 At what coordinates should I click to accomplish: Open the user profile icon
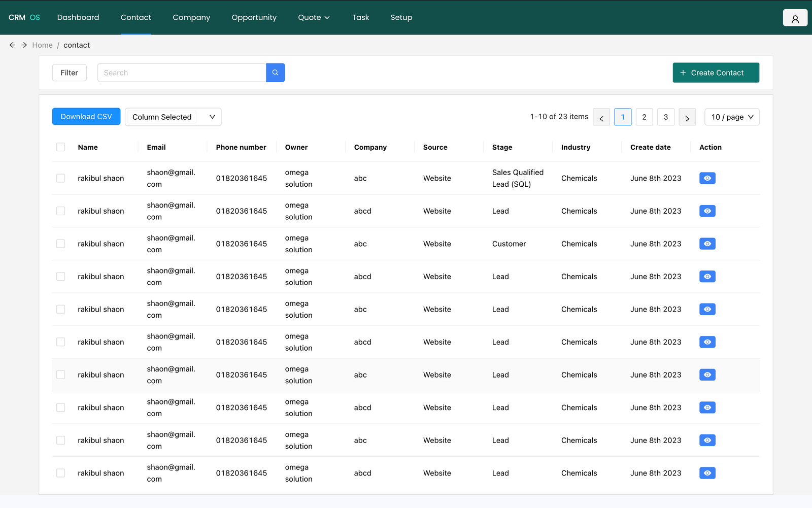point(795,18)
